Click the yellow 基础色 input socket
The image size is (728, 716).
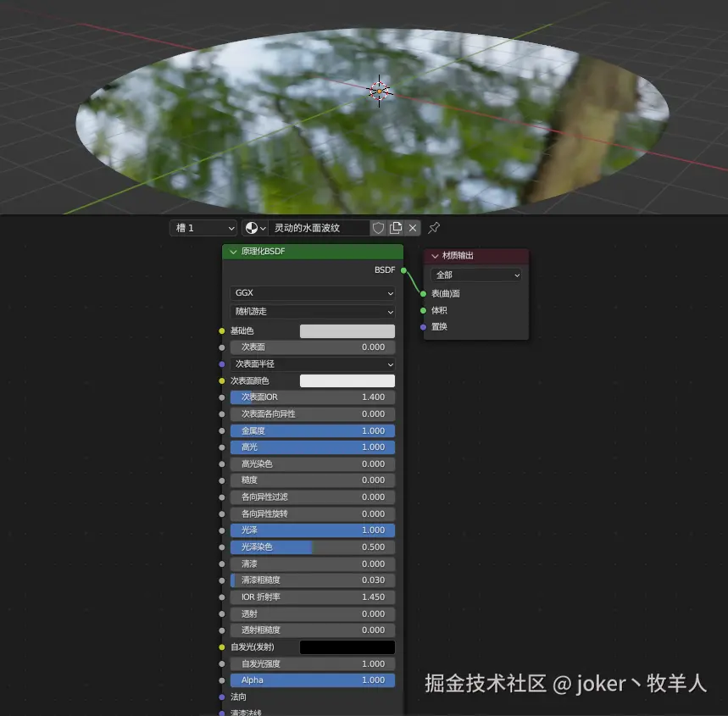point(222,330)
